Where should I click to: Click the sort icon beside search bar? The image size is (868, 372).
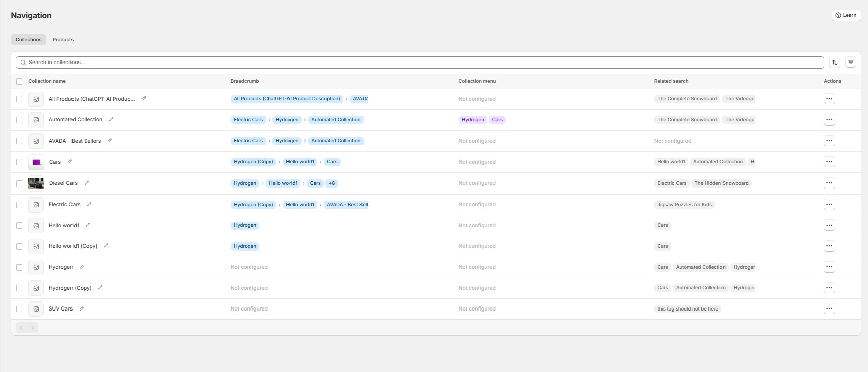tap(835, 63)
